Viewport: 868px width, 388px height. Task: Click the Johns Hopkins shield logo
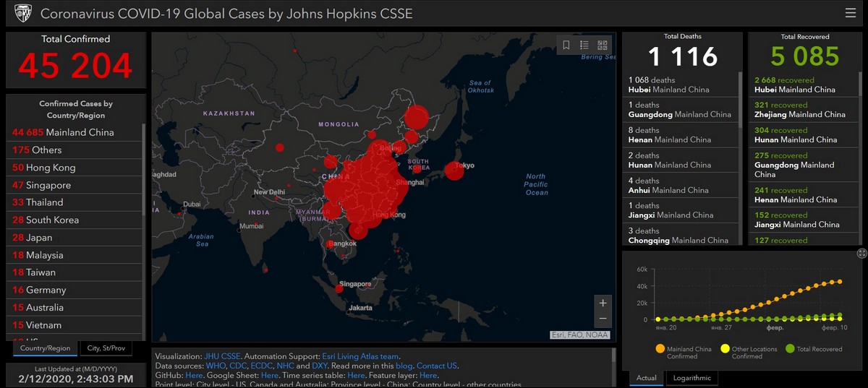22,14
